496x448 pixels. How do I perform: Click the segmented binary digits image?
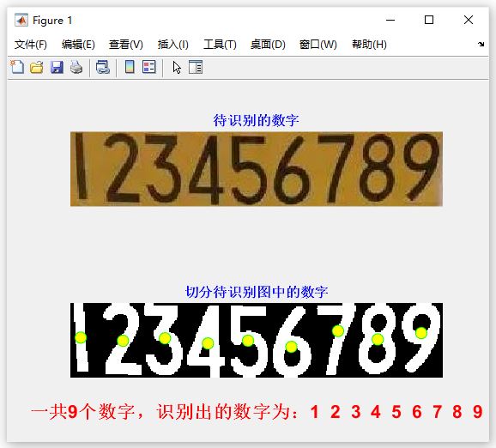click(257, 340)
